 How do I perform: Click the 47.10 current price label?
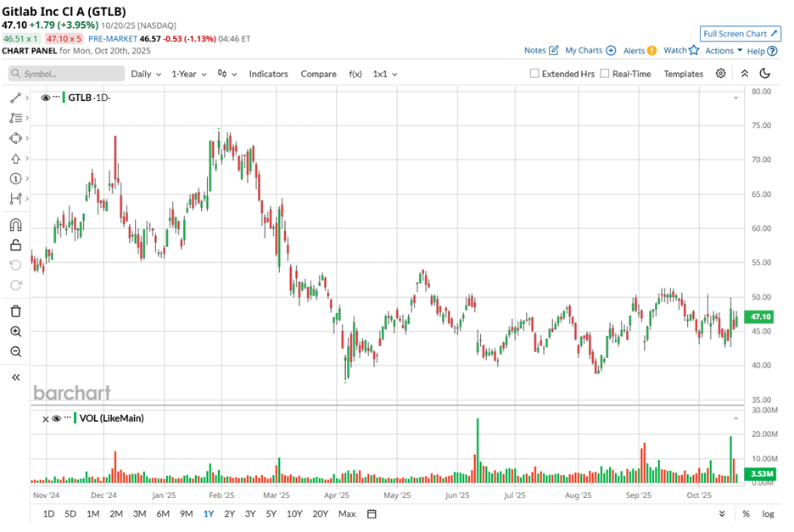pos(759,316)
